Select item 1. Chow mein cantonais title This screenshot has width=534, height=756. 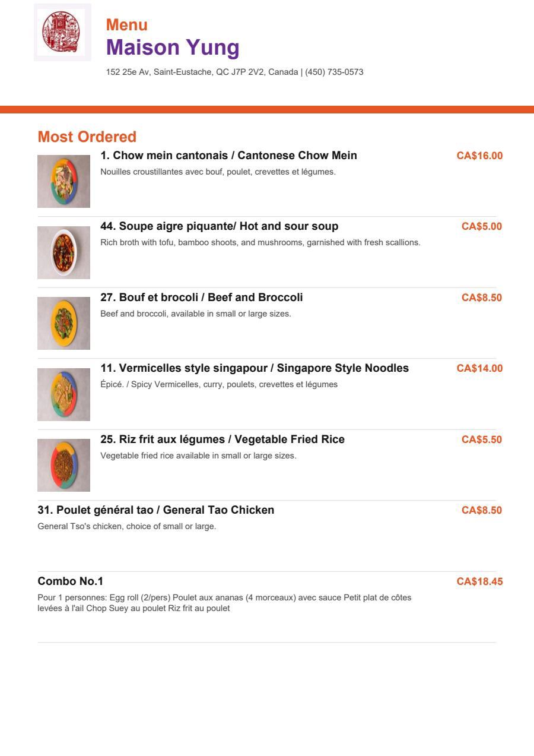coord(228,156)
